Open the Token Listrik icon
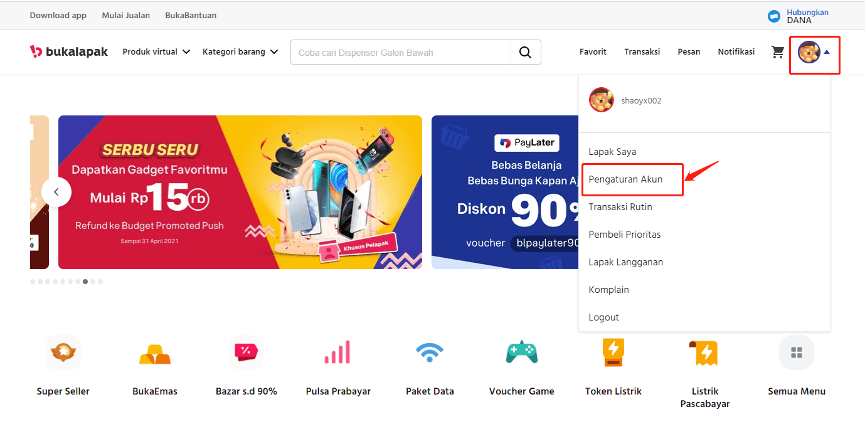866x424 pixels. pyautogui.click(x=613, y=353)
